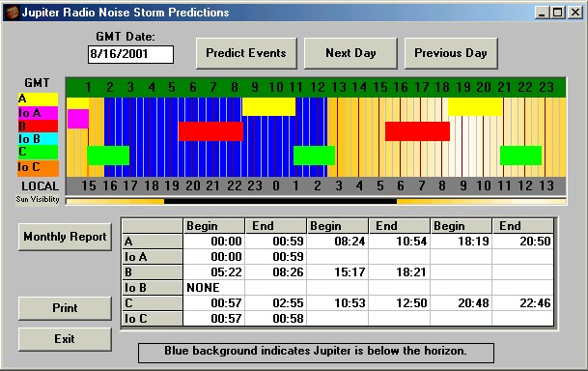Select the NONE cell in Io B row
This screenshot has height=371, width=588.
tap(213, 288)
